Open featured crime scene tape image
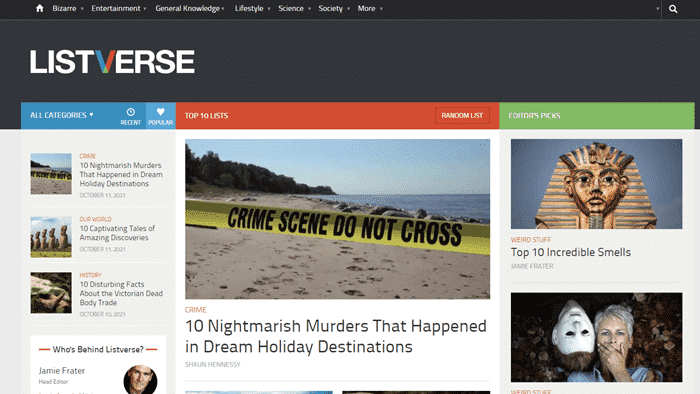Image resolution: width=700 pixels, height=394 pixels. click(338, 219)
